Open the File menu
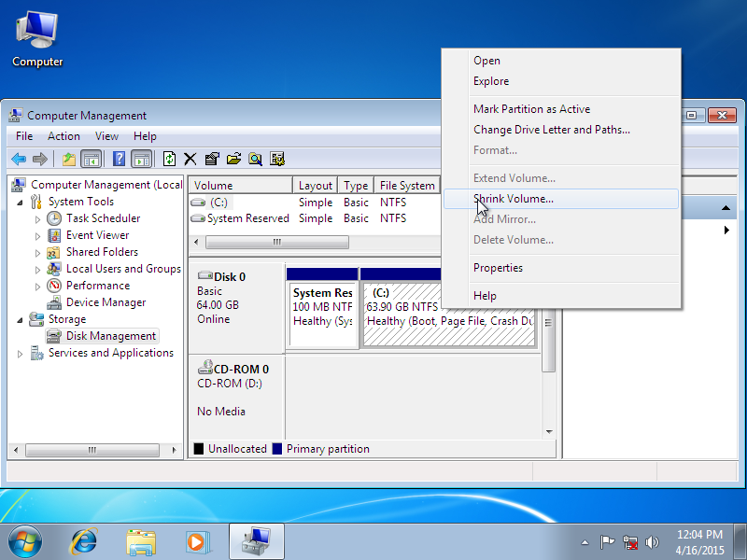Image resolution: width=747 pixels, height=560 pixels. pos(24,136)
